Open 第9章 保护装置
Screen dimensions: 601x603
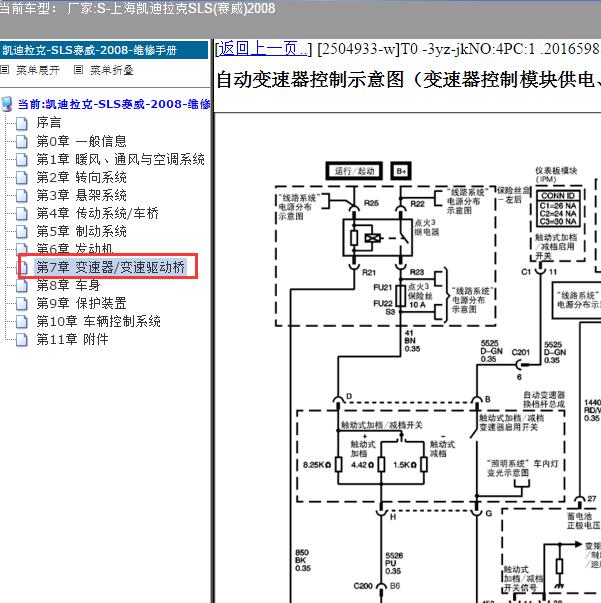click(82, 303)
